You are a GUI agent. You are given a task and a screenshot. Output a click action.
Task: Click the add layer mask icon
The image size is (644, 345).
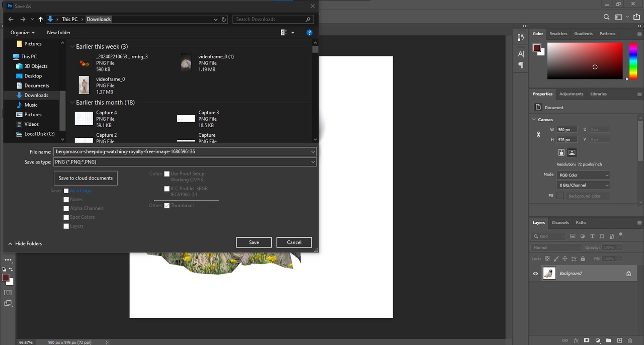tap(587, 340)
